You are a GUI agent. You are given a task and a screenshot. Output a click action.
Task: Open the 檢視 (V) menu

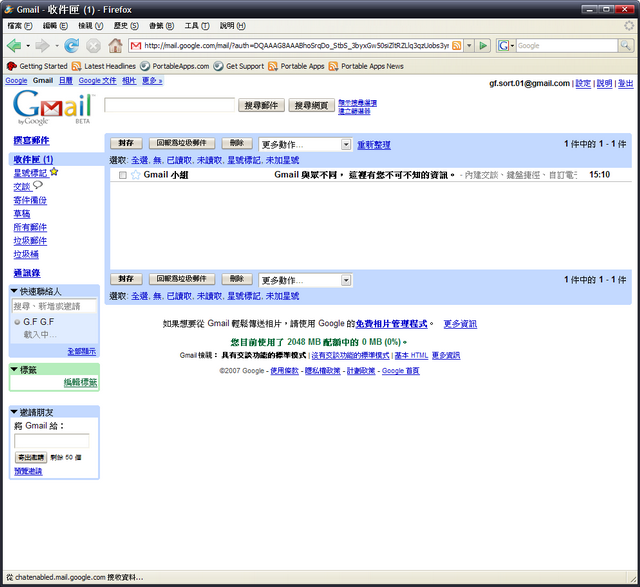pos(91,26)
